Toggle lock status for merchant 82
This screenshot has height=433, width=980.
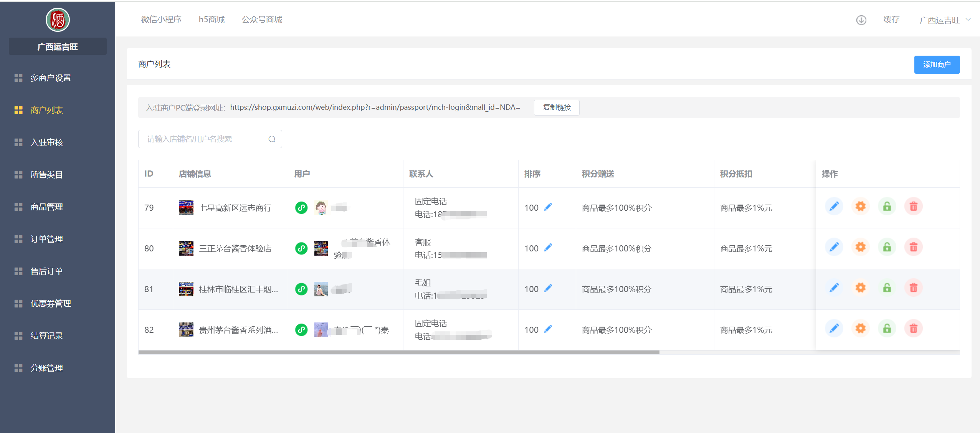pos(887,329)
